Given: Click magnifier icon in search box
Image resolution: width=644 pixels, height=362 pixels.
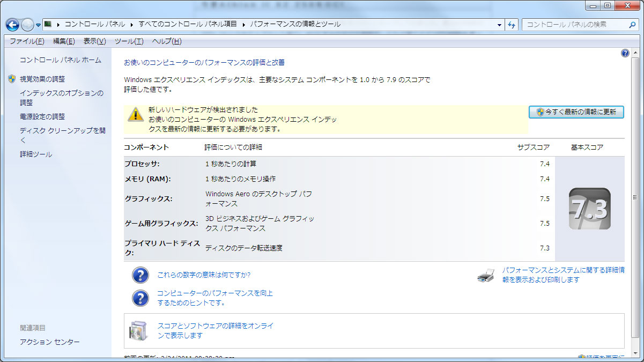Looking at the screenshot, I should pos(633,25).
